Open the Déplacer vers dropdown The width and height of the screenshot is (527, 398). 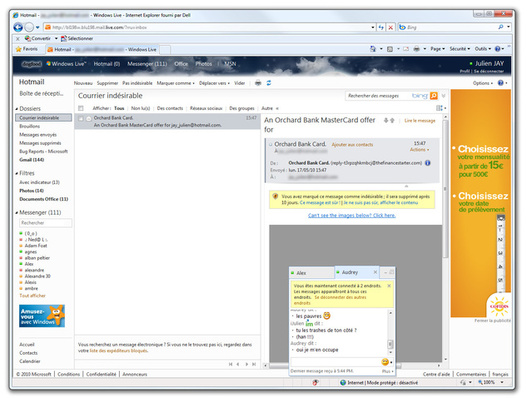[x=214, y=83]
